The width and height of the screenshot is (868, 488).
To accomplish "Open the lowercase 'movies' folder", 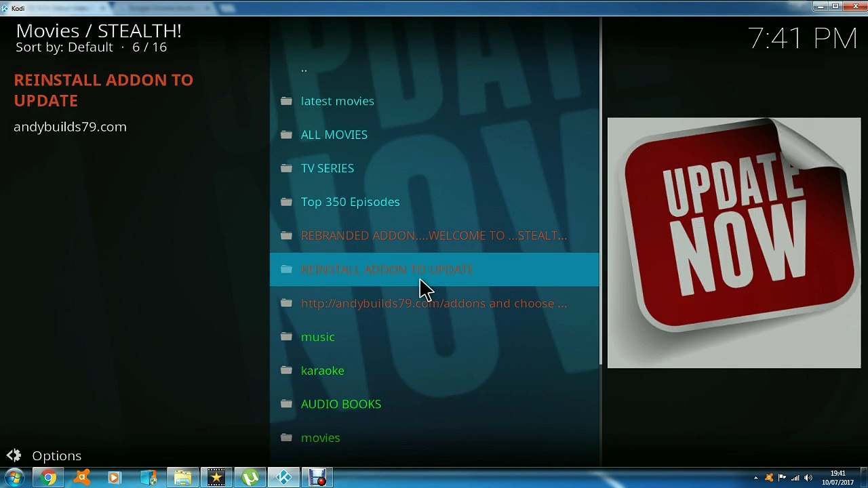I will [434, 438].
